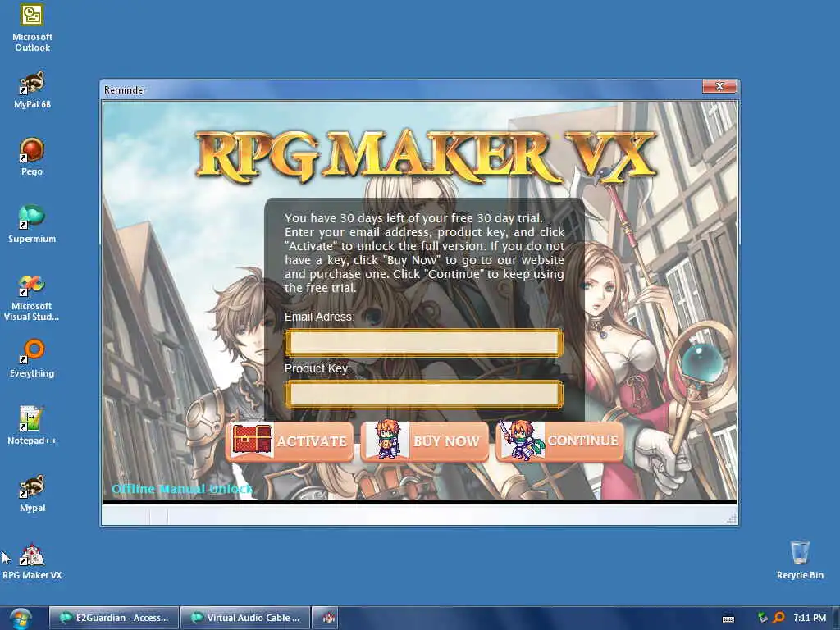840x630 pixels.
Task: Open Microsoft Outlook desktop icon
Action: pyautogui.click(x=32, y=28)
